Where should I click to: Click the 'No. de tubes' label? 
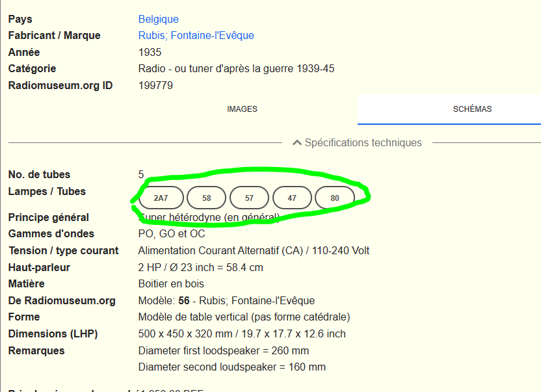tap(39, 174)
